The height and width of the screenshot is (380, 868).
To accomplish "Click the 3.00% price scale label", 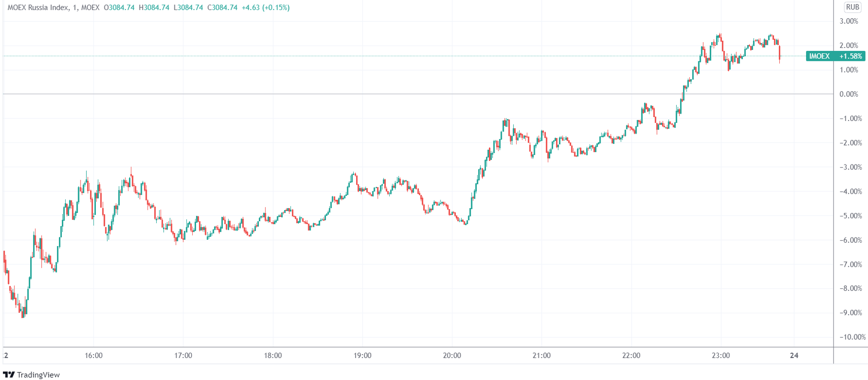I will coord(849,21).
